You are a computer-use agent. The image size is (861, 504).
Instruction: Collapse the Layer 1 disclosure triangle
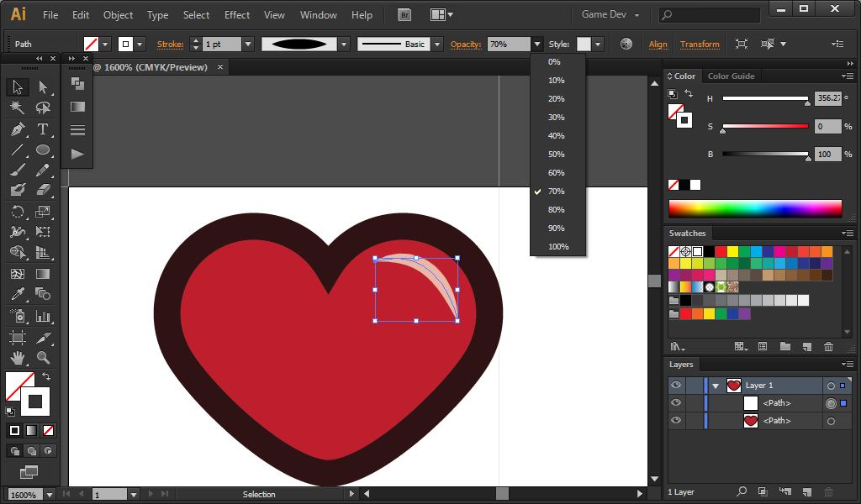tap(716, 386)
